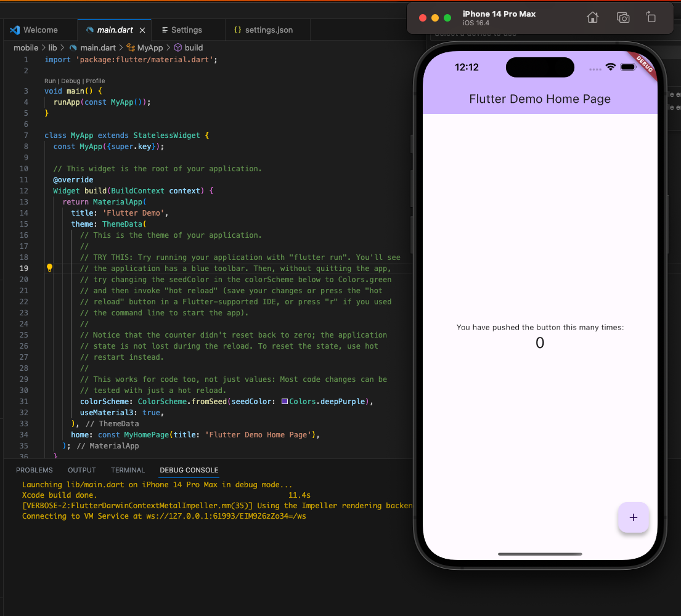Screen dimensions: 681x616
Task: Click the 'You have pushed the button' text
Action: click(540, 327)
